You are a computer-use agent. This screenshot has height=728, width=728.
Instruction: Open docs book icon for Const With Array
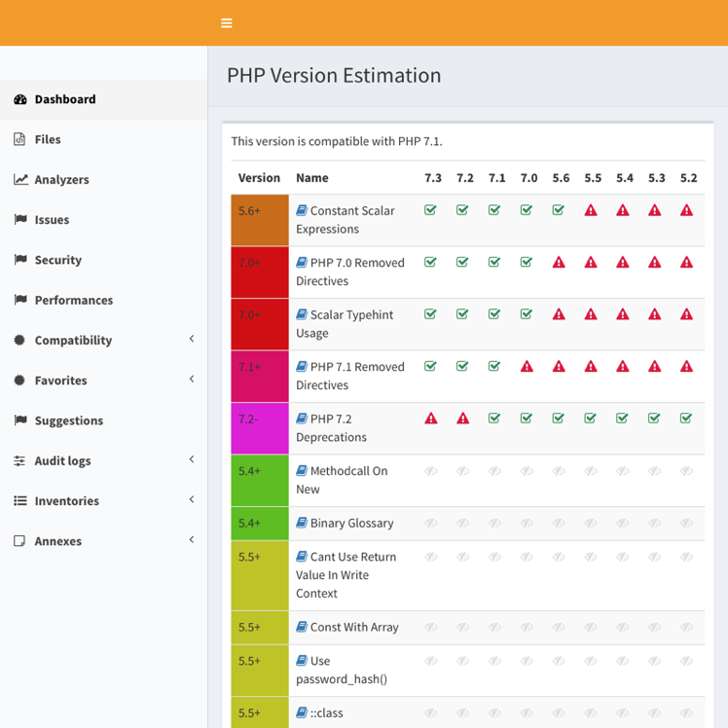pyautogui.click(x=302, y=627)
